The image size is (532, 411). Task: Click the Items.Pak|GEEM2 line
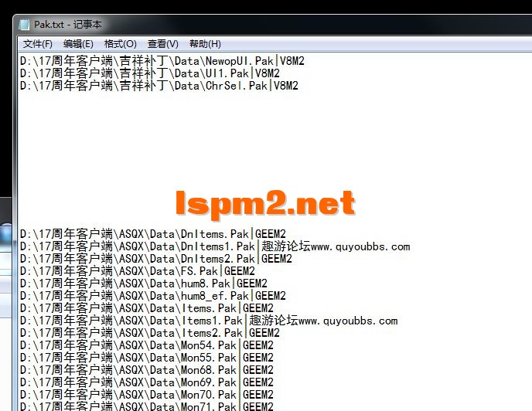(147, 308)
